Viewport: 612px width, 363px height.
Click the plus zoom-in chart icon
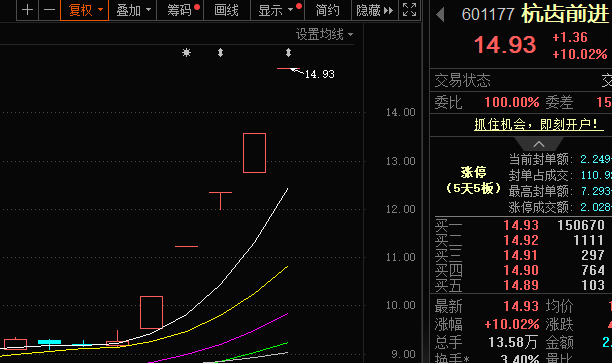[27, 10]
